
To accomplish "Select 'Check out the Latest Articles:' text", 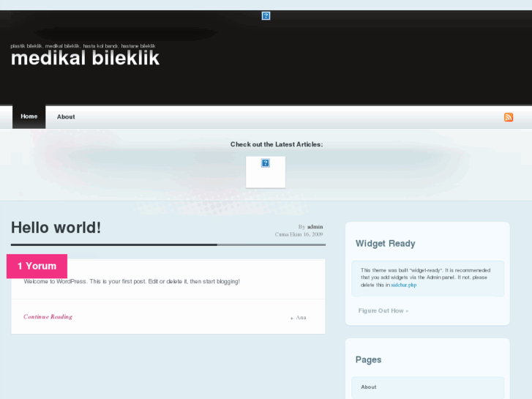I will click(x=277, y=144).
